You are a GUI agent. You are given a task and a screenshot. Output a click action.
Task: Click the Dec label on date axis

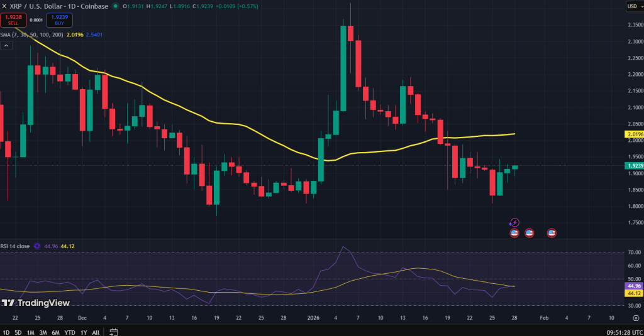[82, 318]
